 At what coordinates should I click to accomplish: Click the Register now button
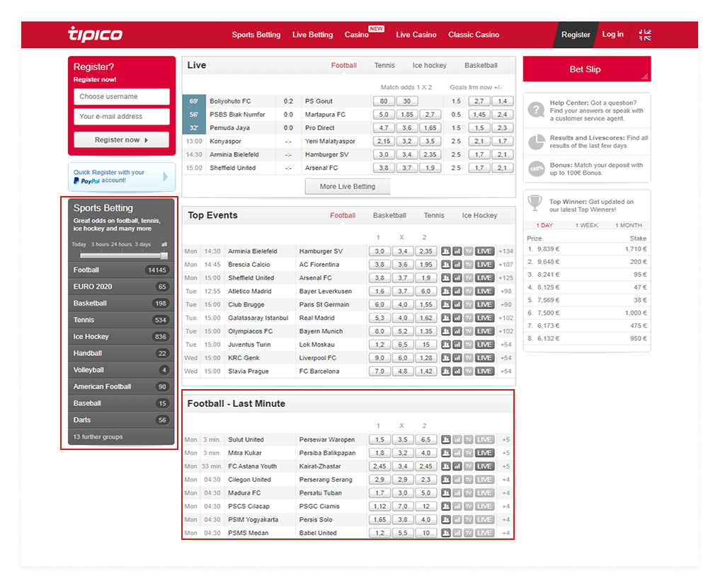[121, 140]
